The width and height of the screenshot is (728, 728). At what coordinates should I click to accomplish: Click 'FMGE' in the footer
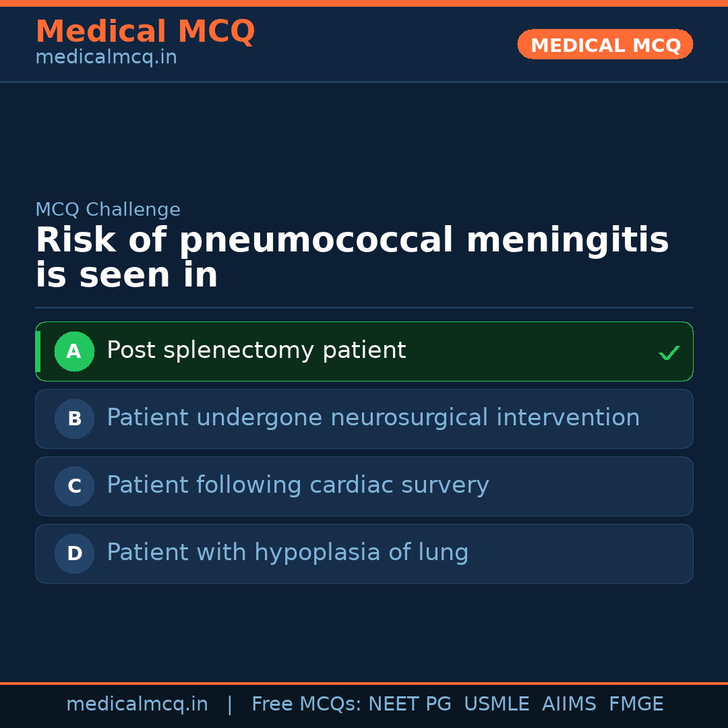pyautogui.click(x=636, y=704)
